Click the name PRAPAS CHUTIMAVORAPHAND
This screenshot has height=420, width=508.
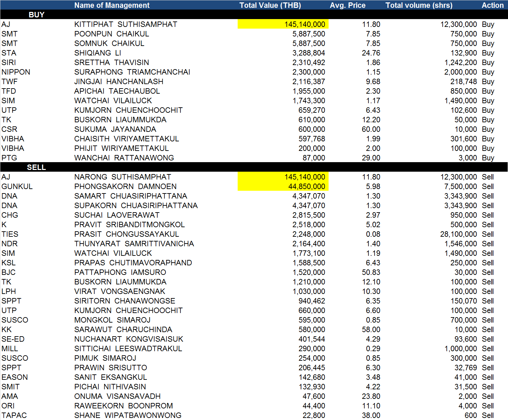click(133, 263)
